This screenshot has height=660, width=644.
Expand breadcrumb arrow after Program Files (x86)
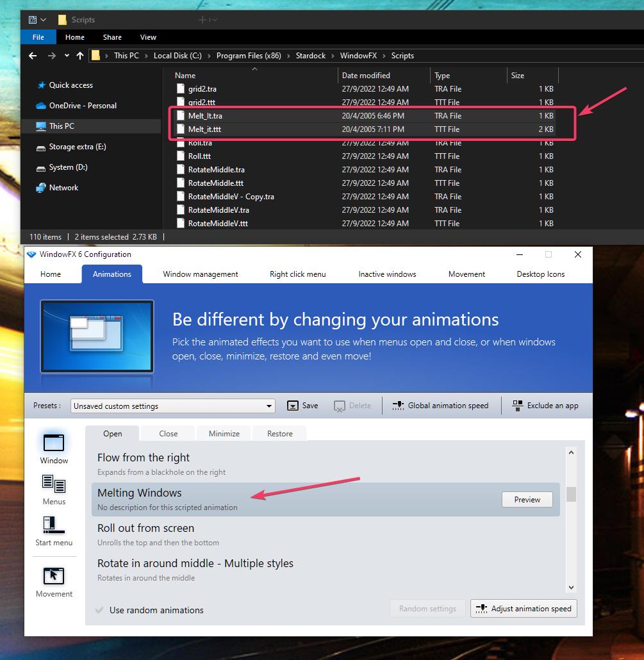click(x=288, y=56)
